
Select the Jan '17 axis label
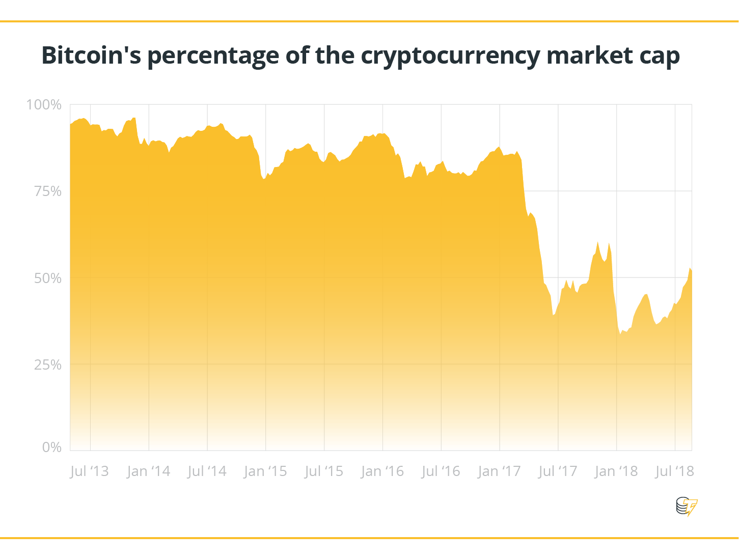pyautogui.click(x=500, y=471)
